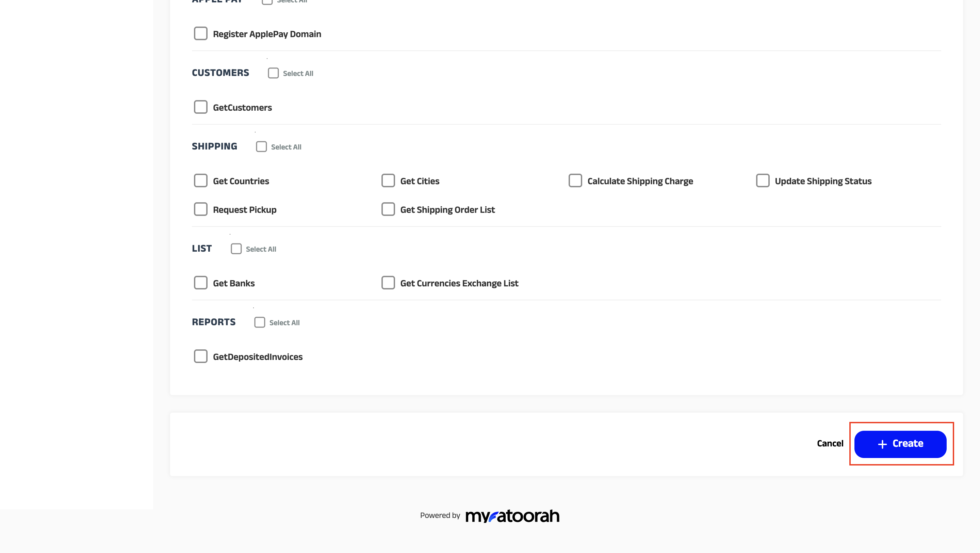The width and height of the screenshot is (980, 553).
Task: Enable Request Pickup permission
Action: pos(200,209)
